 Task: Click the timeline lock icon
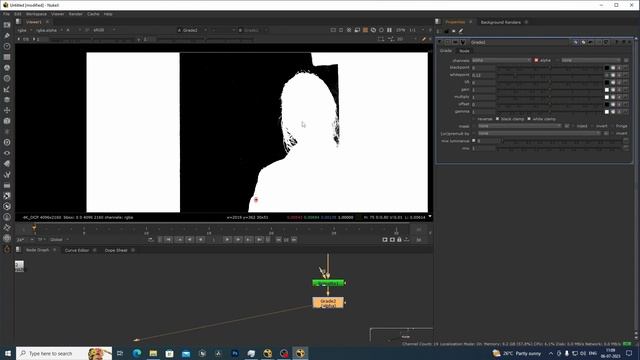(x=399, y=240)
